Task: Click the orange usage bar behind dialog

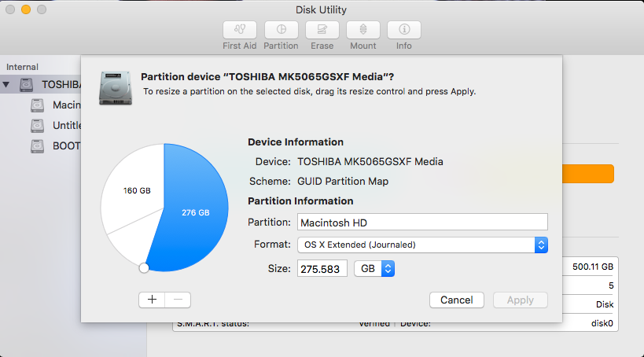Action: [587, 174]
